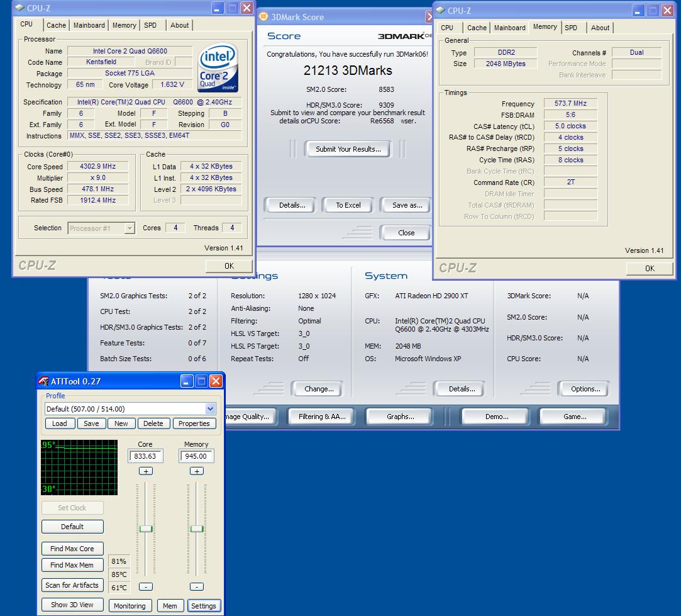
Task: Click Save as in 3DMark Score
Action: click(x=406, y=205)
